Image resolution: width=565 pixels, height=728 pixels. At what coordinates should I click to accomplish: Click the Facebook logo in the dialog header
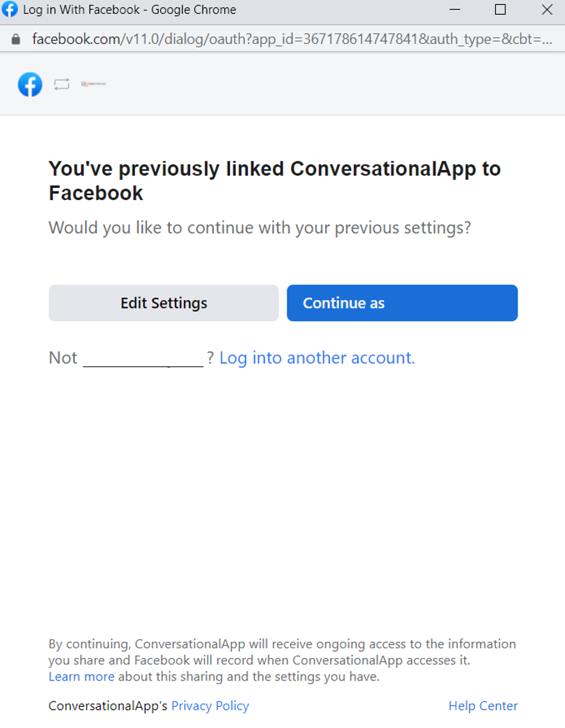coord(30,85)
